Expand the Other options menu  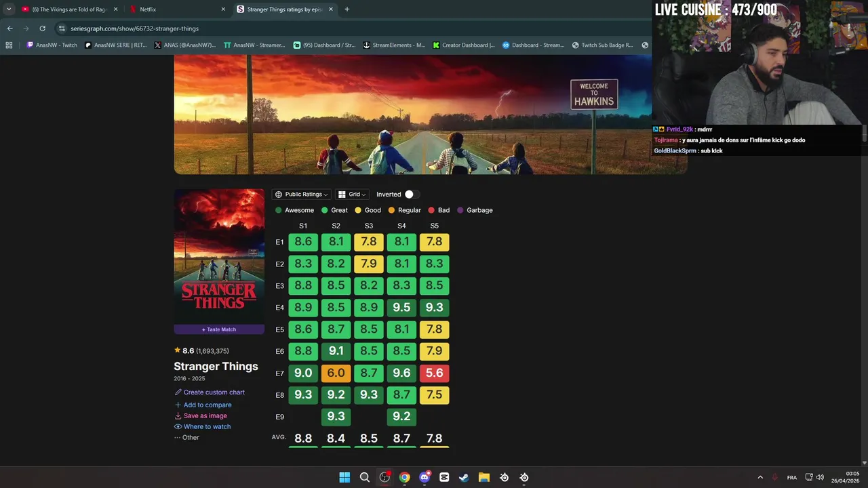(x=186, y=438)
